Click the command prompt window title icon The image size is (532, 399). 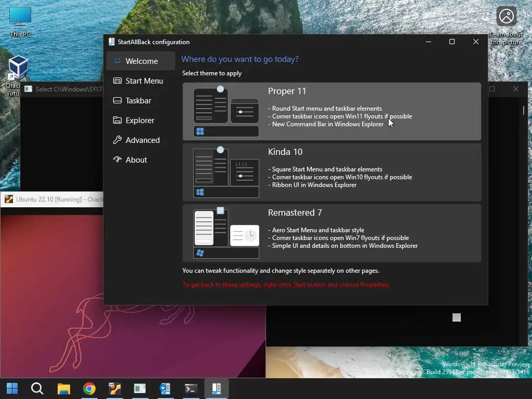pyautogui.click(x=28, y=89)
